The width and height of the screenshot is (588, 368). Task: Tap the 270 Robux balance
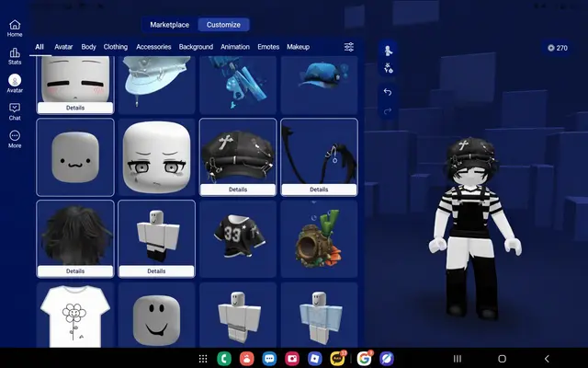[x=558, y=48]
